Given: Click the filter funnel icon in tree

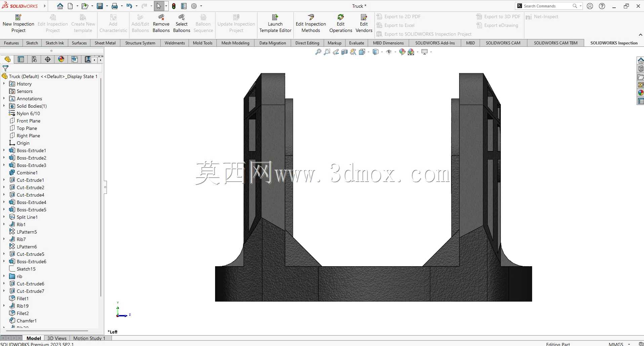Looking at the screenshot, I should click(5, 68).
